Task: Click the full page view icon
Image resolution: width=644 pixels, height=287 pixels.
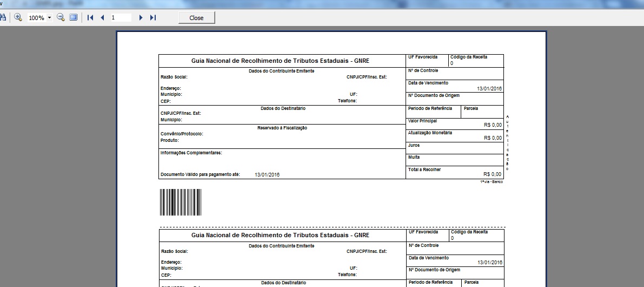Action: pos(73,17)
